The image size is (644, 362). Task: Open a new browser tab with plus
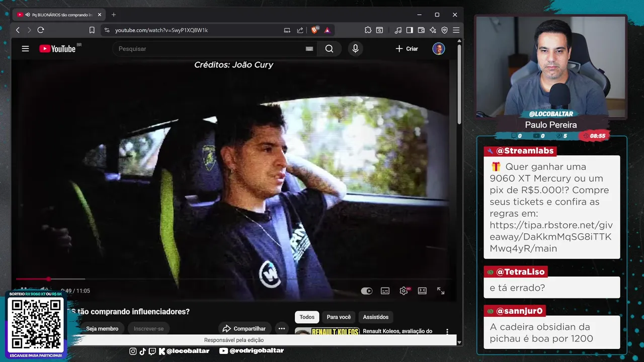(x=113, y=15)
